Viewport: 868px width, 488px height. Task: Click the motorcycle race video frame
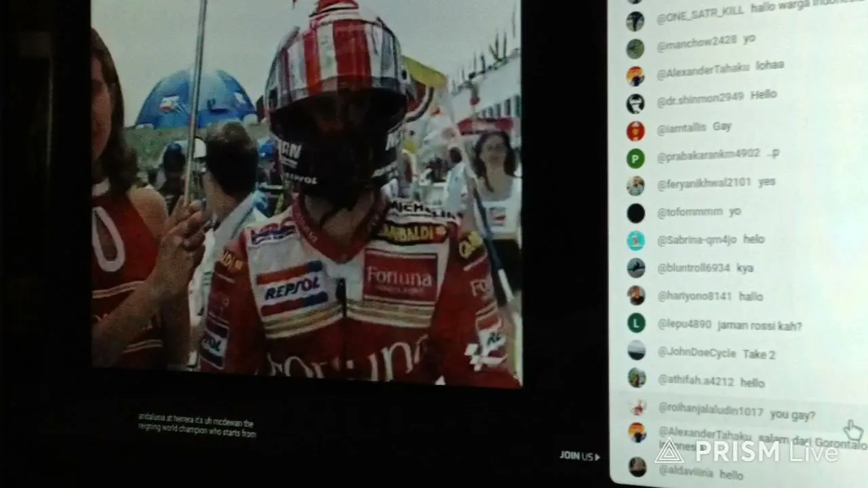[306, 193]
